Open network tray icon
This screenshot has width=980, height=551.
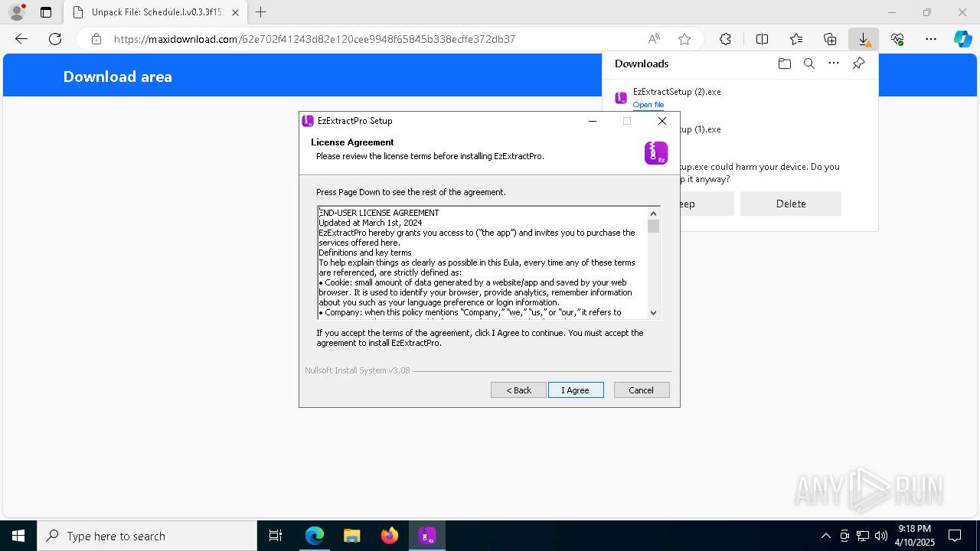(x=863, y=536)
